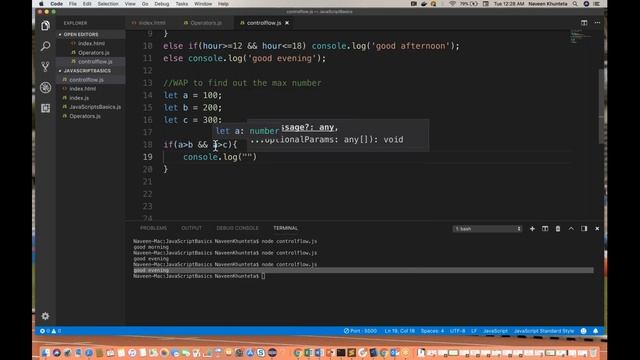Change the LF end-of-line status item
Image resolution: width=640 pixels, height=360 pixels.
(474, 331)
